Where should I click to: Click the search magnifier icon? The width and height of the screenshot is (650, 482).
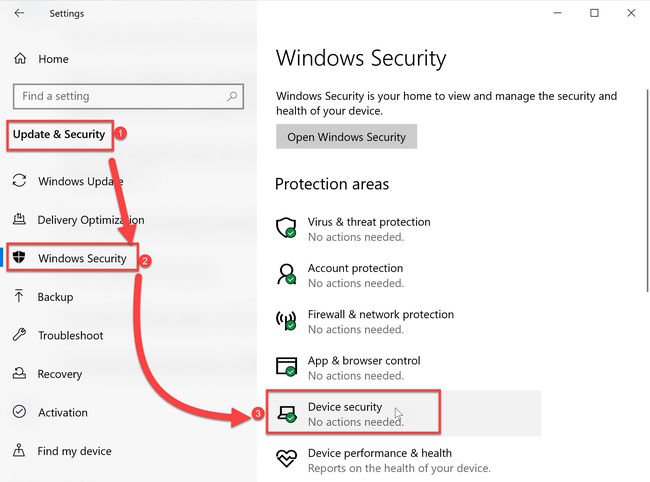click(x=233, y=96)
